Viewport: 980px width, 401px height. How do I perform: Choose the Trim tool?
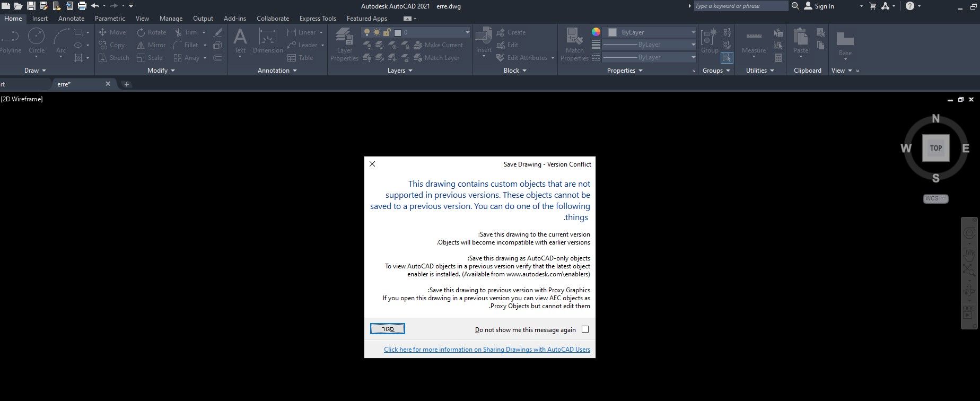[x=186, y=32]
